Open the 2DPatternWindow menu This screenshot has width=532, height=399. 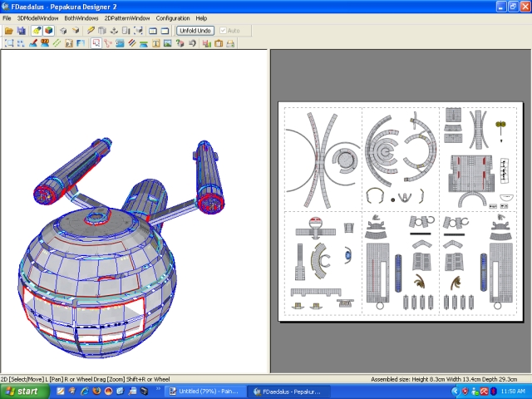point(127,18)
